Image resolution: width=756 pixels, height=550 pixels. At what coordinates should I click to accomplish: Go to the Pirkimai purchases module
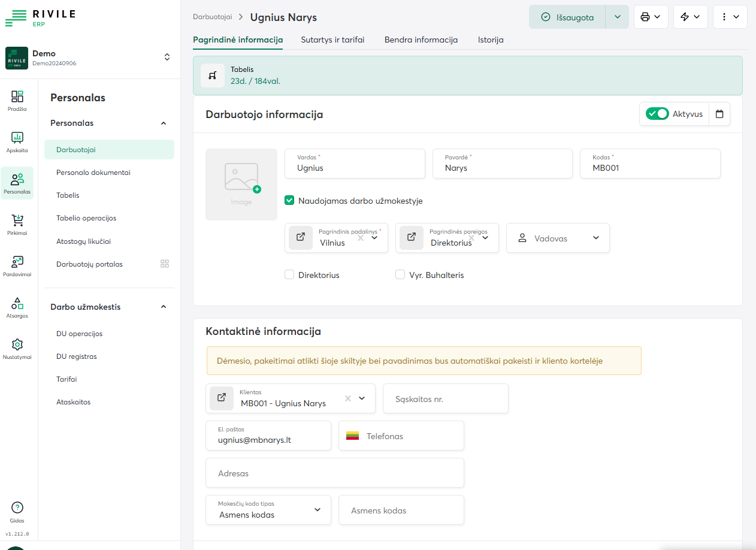17,224
